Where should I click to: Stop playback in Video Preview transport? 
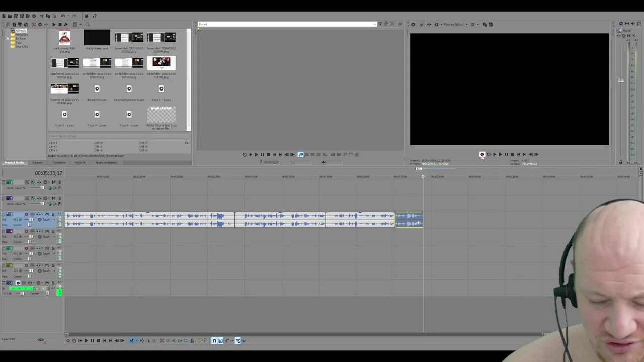coord(512,154)
